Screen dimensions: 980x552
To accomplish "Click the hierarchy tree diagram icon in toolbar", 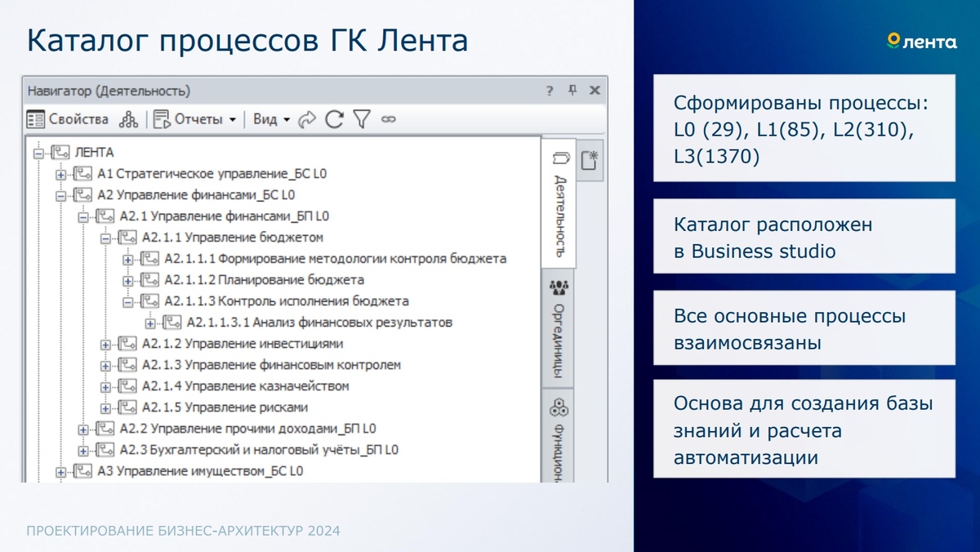I will 128,119.
